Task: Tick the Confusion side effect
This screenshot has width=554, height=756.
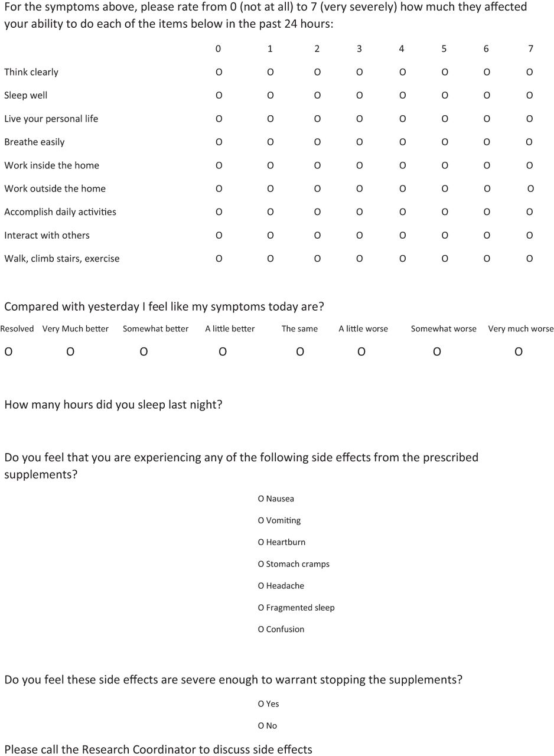Action: (x=260, y=630)
